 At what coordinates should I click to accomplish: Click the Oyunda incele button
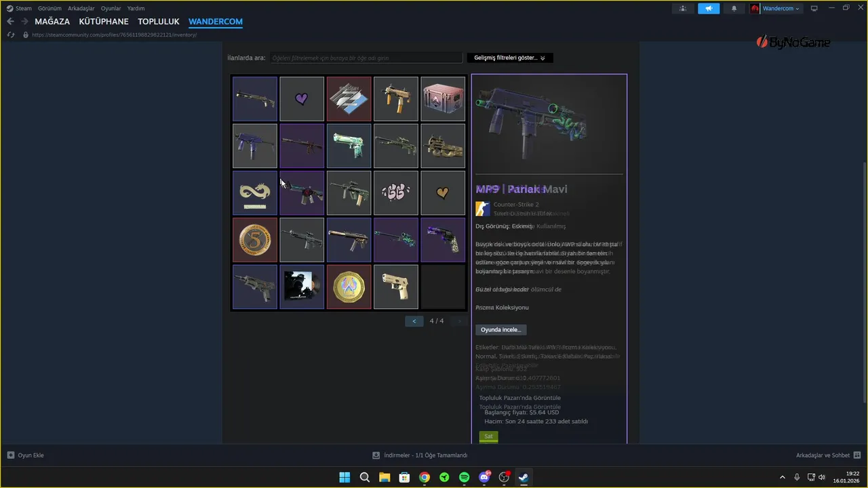(x=500, y=329)
